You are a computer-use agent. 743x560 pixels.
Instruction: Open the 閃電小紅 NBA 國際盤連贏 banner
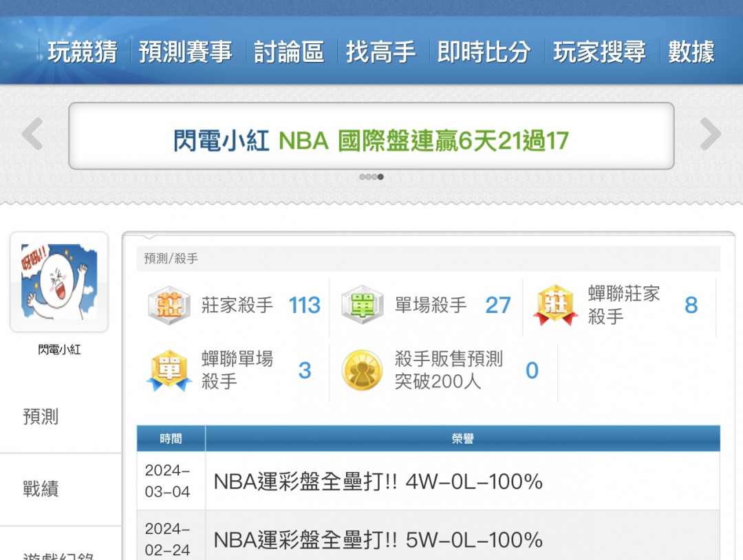[371, 136]
